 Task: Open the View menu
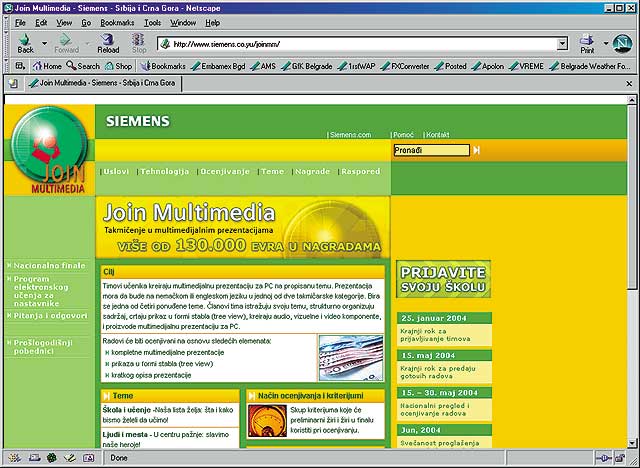(x=64, y=23)
